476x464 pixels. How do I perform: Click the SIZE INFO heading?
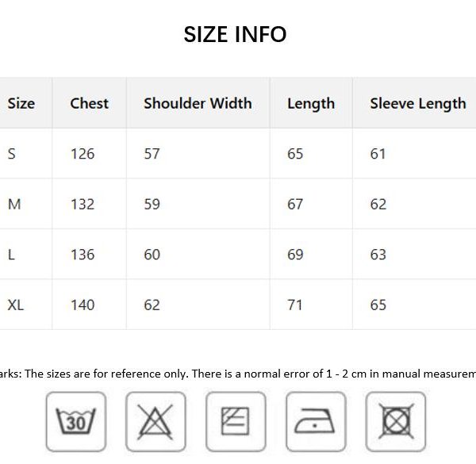236,34
